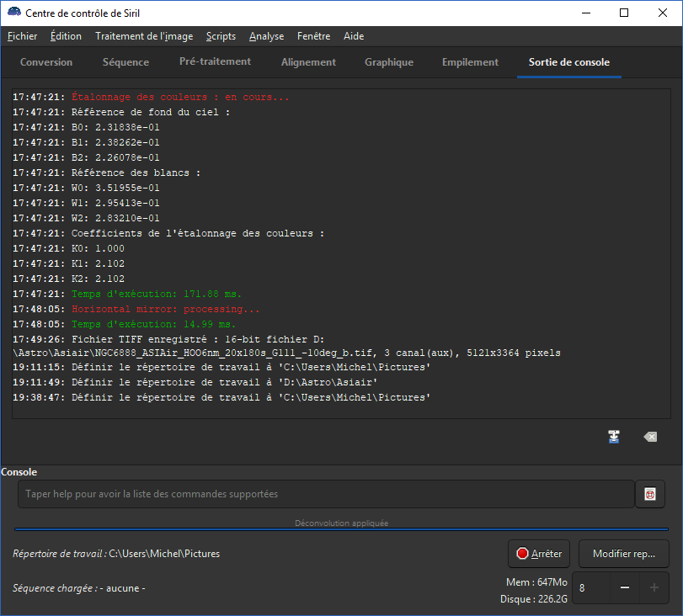Viewport: 683px width, 616px height.
Task: Click the 'B0: 2.31838e-01' log line
Action: tap(86, 128)
